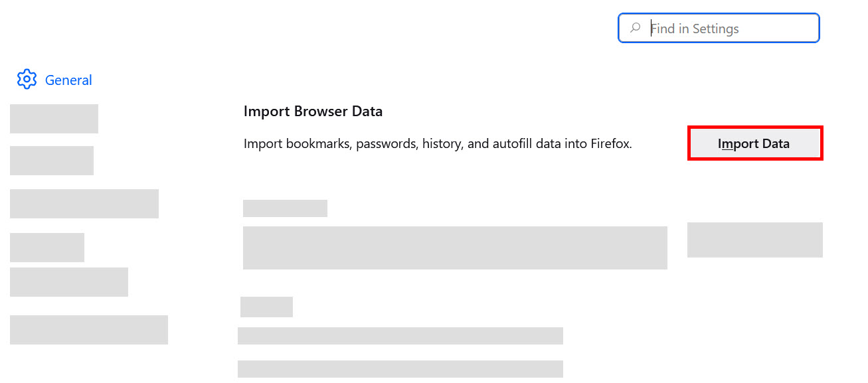Click the Import Browser Data section heading
868x383 pixels.
[313, 111]
